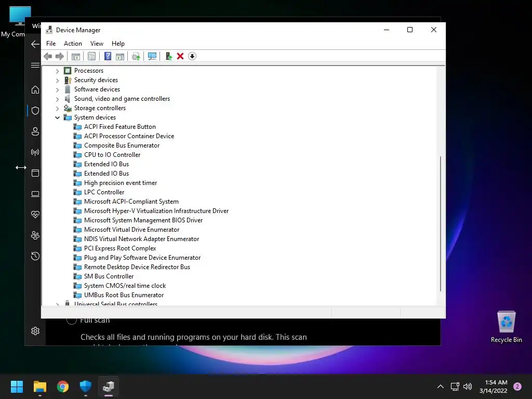This screenshot has height=399, width=532.
Task: Select the shield icon in Windows Security sidebar
Action: click(35, 111)
